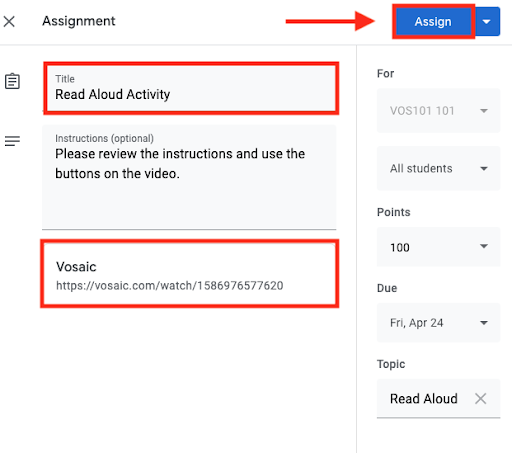The image size is (512, 453).
Task: Remove the Read Aloud topic with its X icon
Action: pos(480,398)
